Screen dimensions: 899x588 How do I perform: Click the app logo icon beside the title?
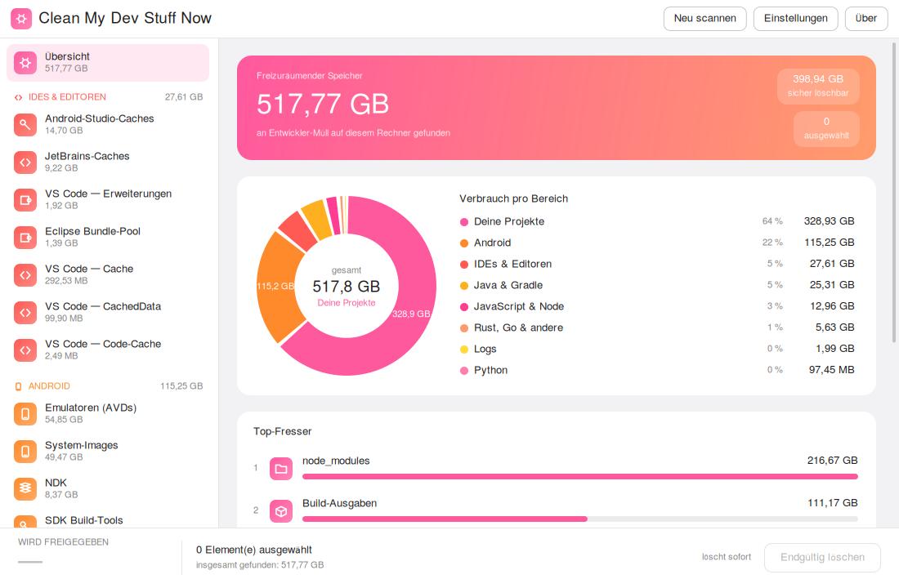[x=21, y=18]
